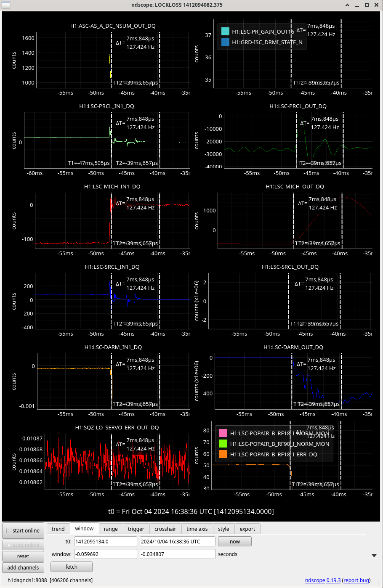The height and width of the screenshot is (588, 383).
Task: Click the H1:LSC-DARM_IN1_DQ plot title
Action: [113, 347]
